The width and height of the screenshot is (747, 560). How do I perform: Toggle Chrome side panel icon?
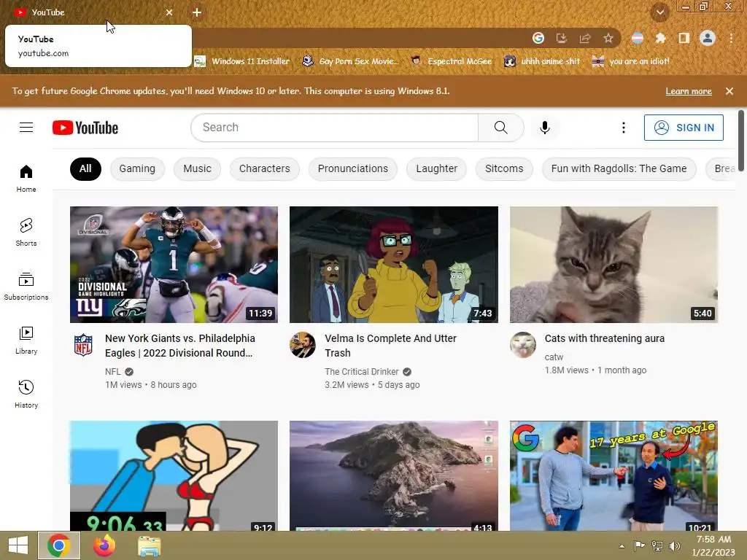pyautogui.click(x=684, y=38)
